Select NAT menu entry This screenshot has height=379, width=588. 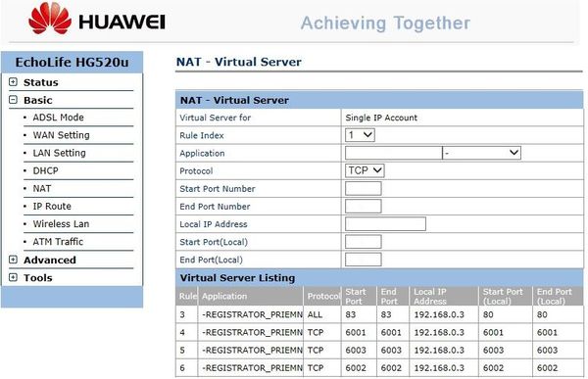(41, 188)
